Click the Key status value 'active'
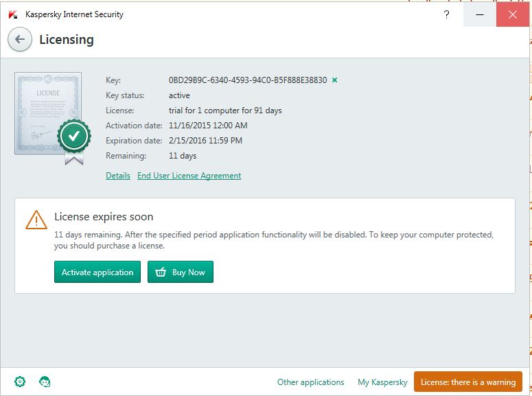 pos(179,95)
